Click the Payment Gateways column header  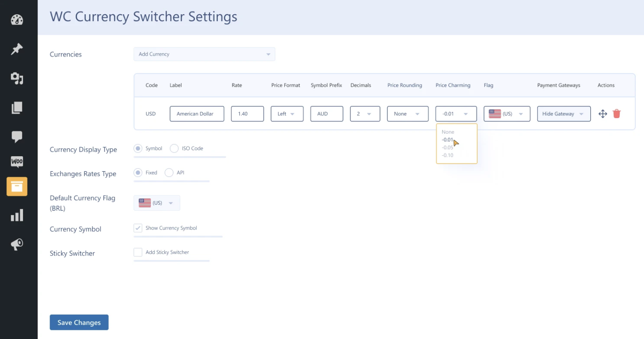tap(559, 85)
